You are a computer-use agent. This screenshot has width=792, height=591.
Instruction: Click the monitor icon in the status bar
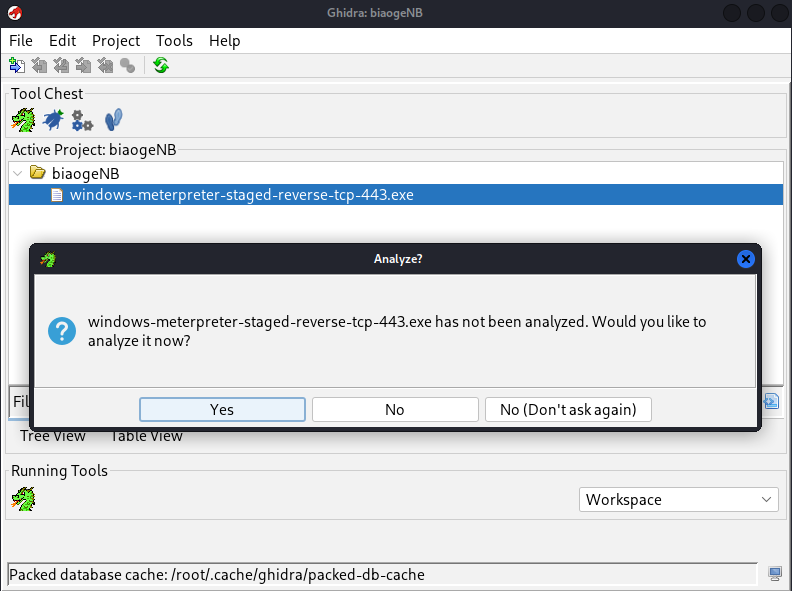(774, 573)
